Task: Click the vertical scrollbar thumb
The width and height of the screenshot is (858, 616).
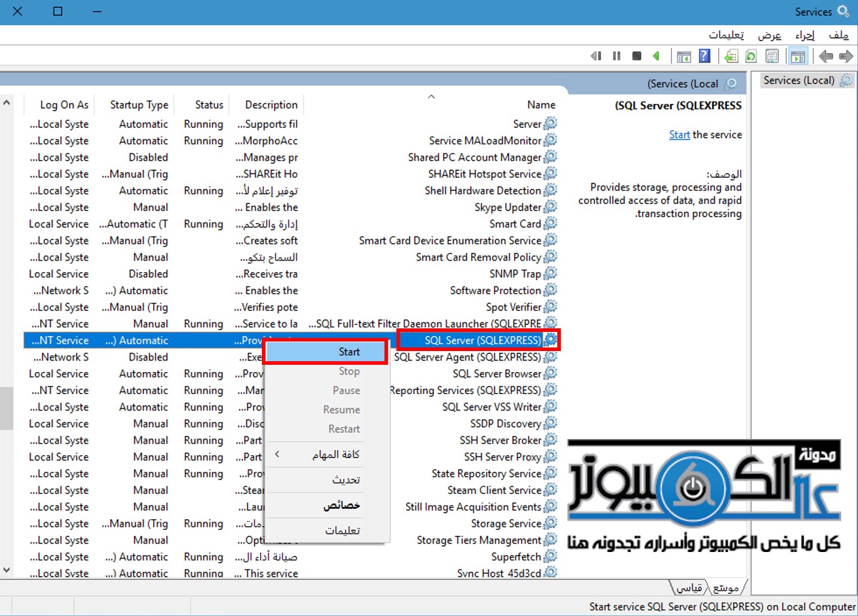Action: pos(7,408)
